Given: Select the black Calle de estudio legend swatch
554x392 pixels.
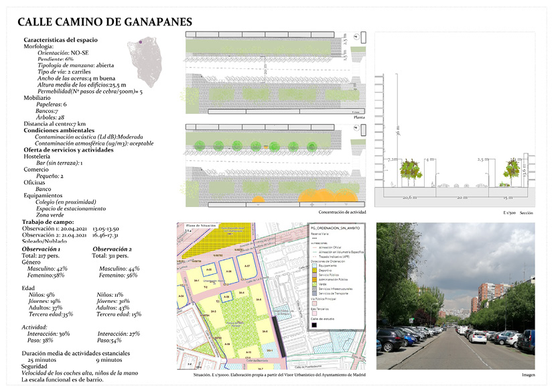Looking at the screenshot, I should click(x=314, y=324).
